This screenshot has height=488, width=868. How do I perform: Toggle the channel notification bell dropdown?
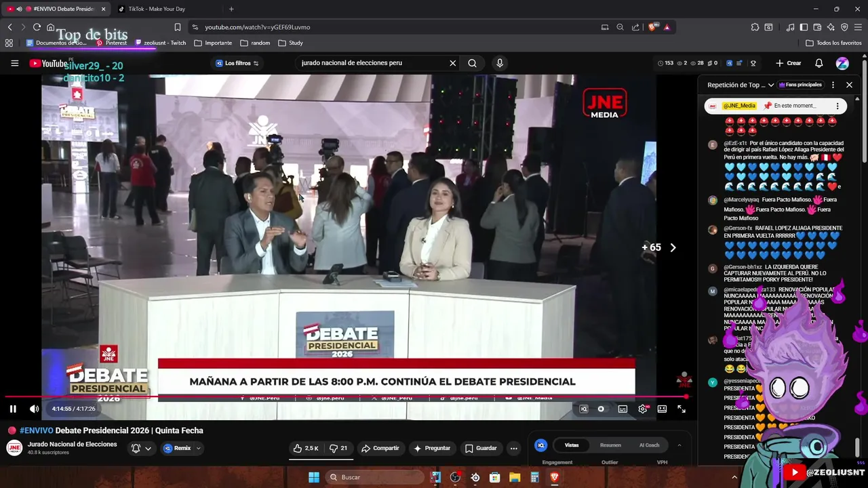coord(141,448)
